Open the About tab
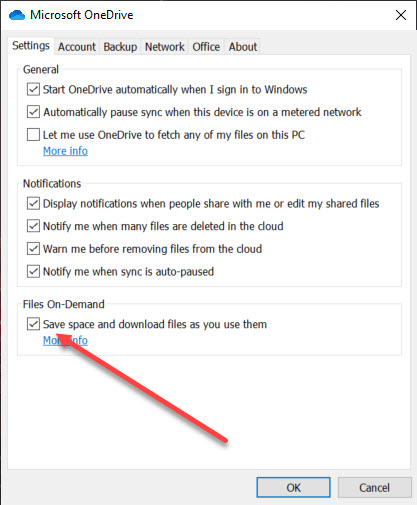Screen dimensions: 417x505 tap(243, 47)
